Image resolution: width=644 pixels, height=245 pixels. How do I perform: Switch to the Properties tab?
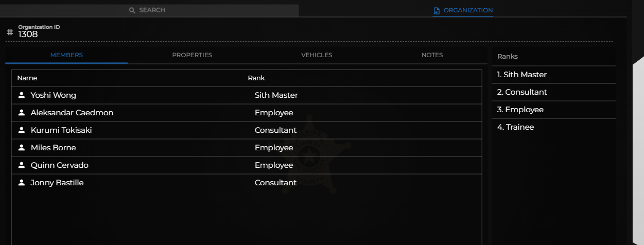192,55
